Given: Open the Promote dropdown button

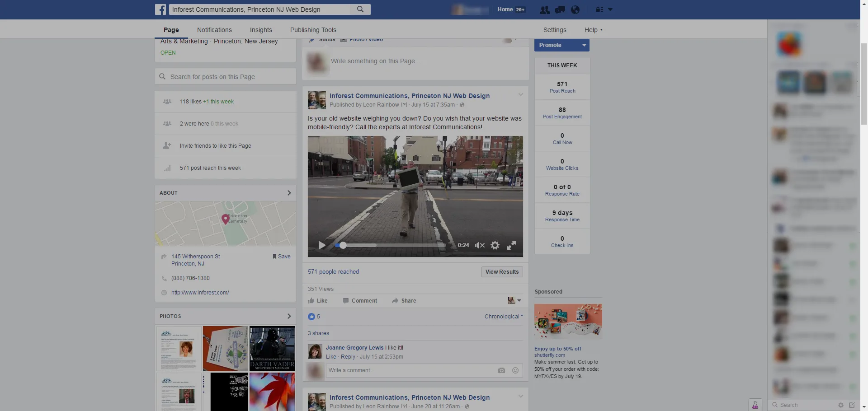Looking at the screenshot, I should click(x=562, y=45).
